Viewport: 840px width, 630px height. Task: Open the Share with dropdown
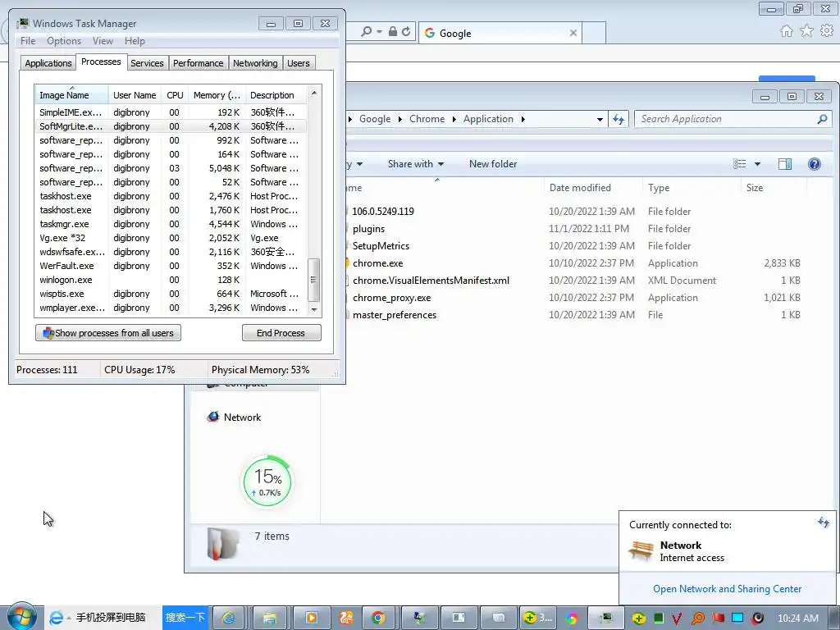pos(416,164)
